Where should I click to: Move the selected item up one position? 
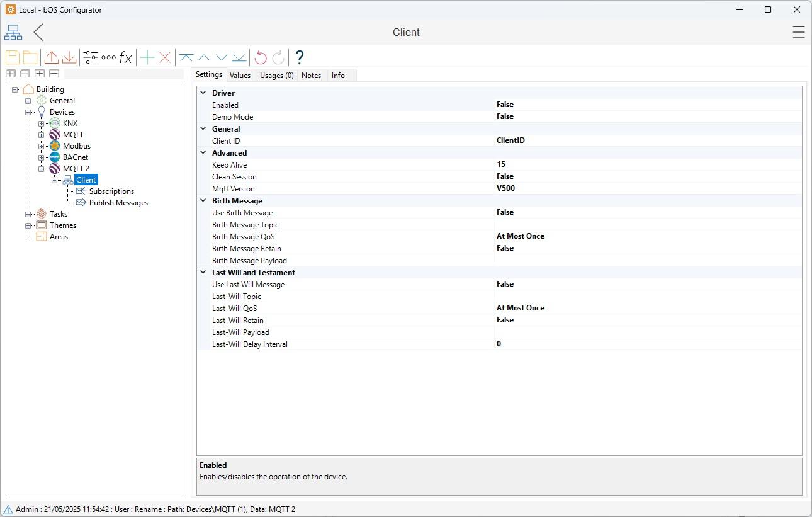click(x=204, y=57)
